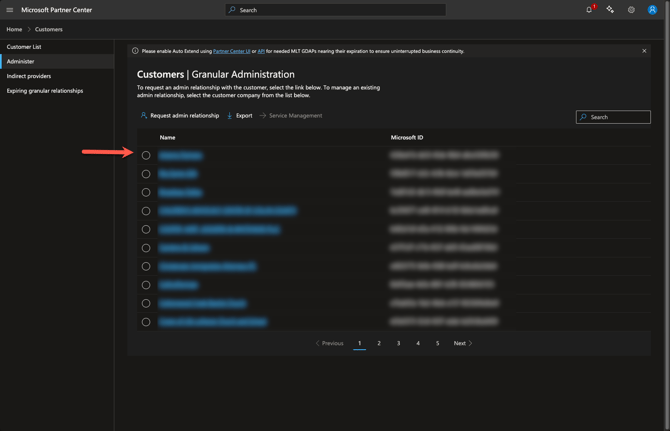Jump to page 3 of results
The width and height of the screenshot is (670, 431).
pyautogui.click(x=398, y=343)
